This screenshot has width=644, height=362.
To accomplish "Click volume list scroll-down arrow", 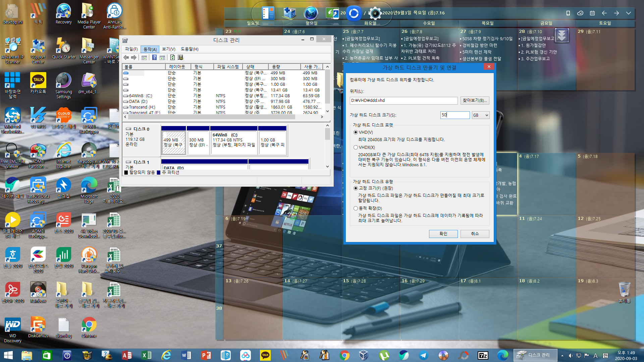I will pos(327,111).
